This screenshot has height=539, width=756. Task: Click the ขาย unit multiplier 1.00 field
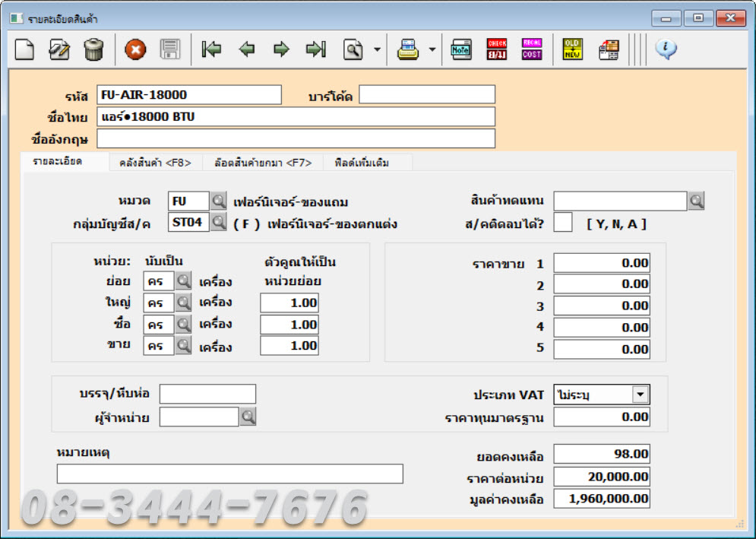[289, 346]
